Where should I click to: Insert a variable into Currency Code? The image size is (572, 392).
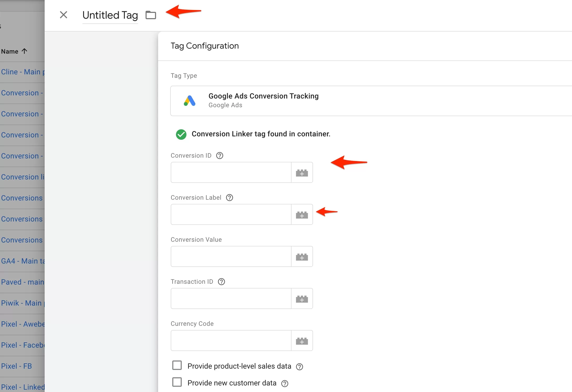[302, 341]
